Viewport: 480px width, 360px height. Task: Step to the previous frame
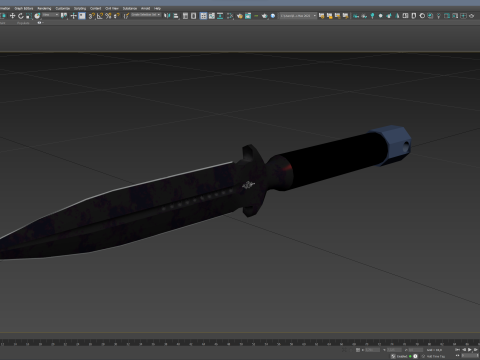click(x=464, y=350)
